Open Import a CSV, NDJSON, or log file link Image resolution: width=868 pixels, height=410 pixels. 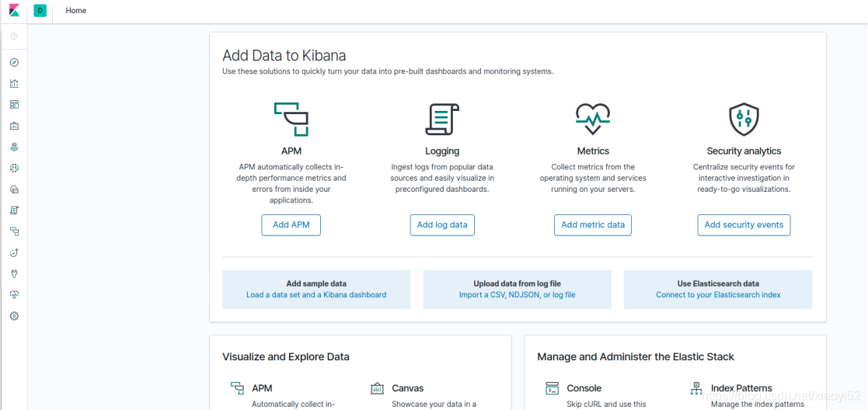(x=517, y=295)
